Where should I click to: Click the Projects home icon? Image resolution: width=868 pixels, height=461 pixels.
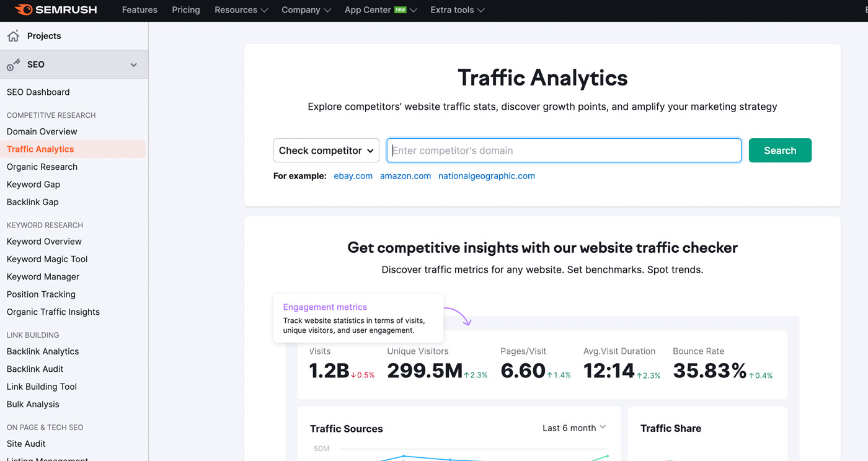pyautogui.click(x=13, y=36)
